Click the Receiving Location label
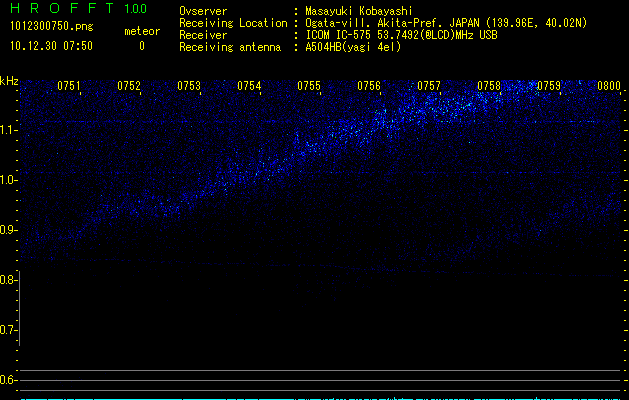629x400 pixels. point(233,23)
